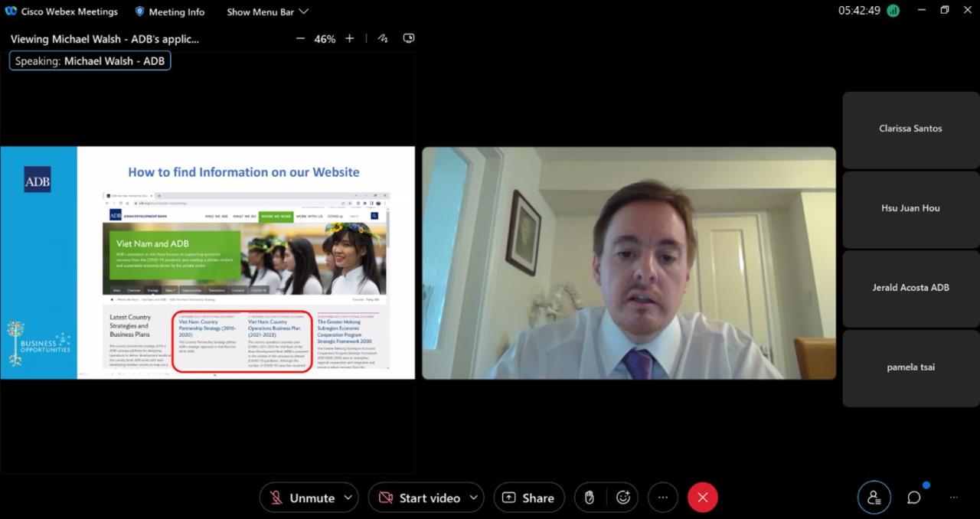The width and height of the screenshot is (980, 519).
Task: Open video options arrow beside Start video
Action: tap(474, 498)
